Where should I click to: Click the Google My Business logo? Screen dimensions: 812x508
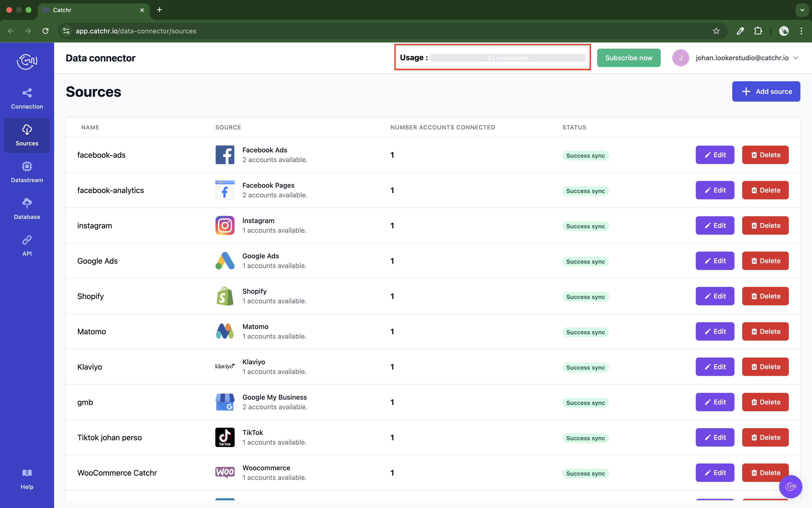(225, 402)
